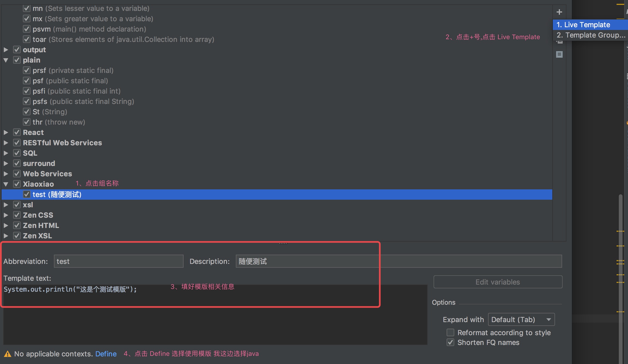Expand the xsl group
The height and width of the screenshot is (364, 628).
tap(6, 205)
